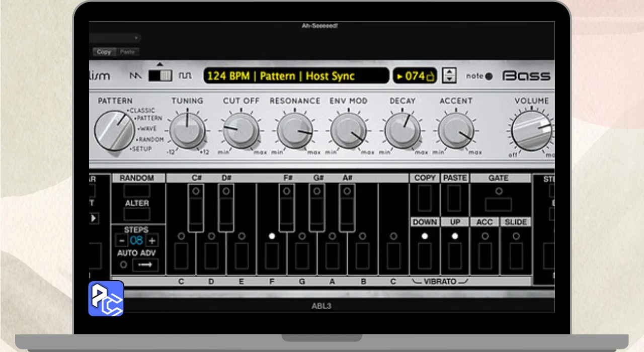The image size is (644, 352).
Task: Select the RANDOM mode on Pattern dial
Action: 150,139
